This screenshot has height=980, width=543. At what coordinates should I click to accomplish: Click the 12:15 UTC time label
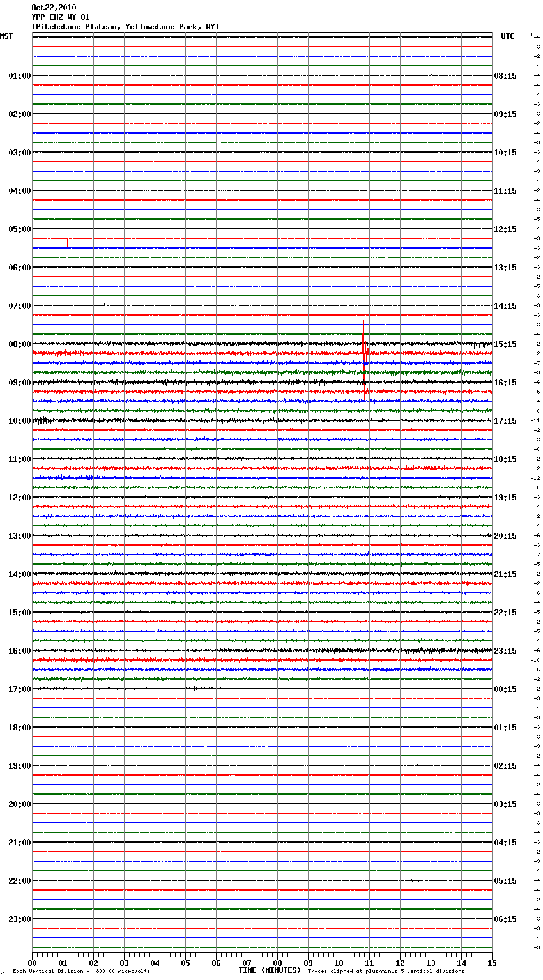coord(505,229)
